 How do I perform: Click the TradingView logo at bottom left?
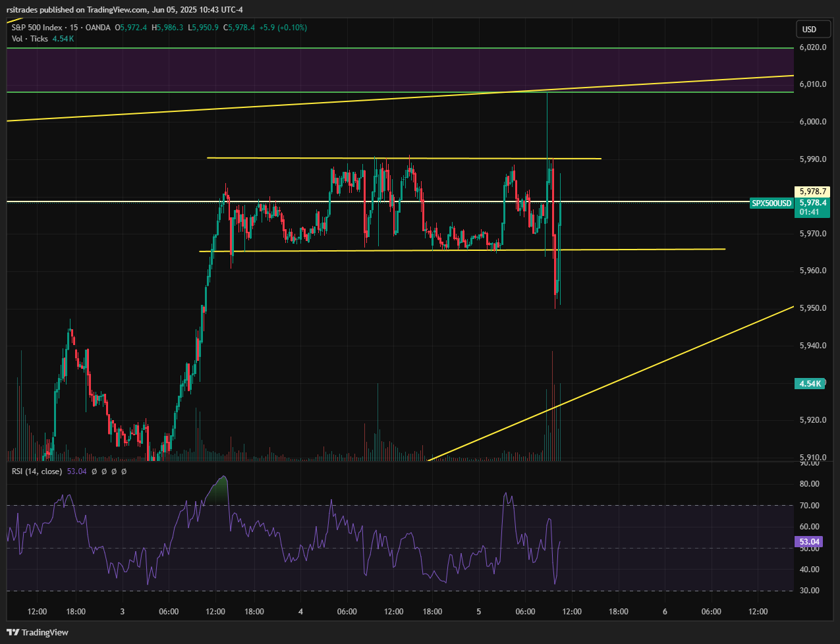click(x=37, y=632)
